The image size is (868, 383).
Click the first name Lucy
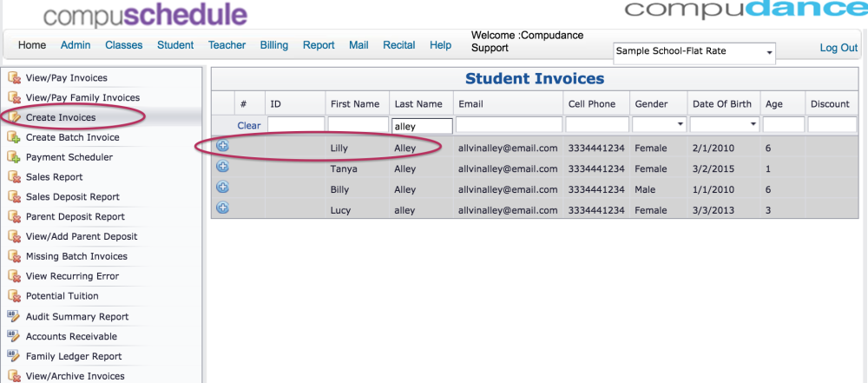point(340,211)
